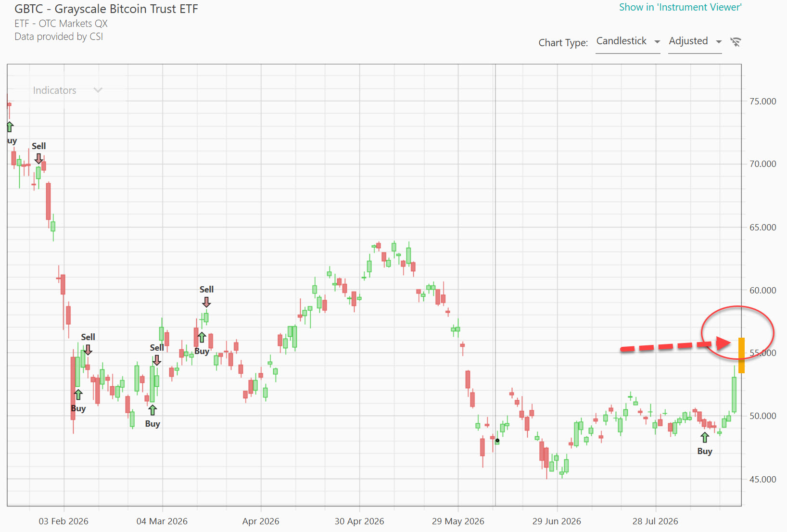Image resolution: width=787 pixels, height=532 pixels.
Task: Click the GBTC - Grayscale Bitcoin Trust ETF title
Action: click(x=106, y=9)
